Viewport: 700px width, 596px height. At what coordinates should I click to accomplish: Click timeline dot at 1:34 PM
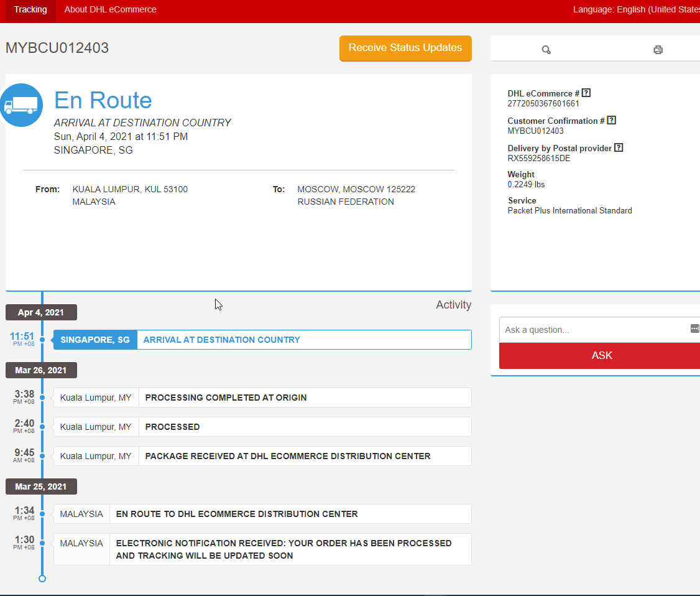[x=42, y=514]
